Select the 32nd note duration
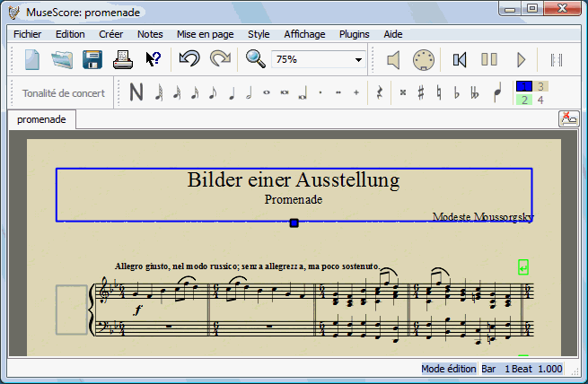Image resolution: width=588 pixels, height=384 pixels. click(177, 92)
